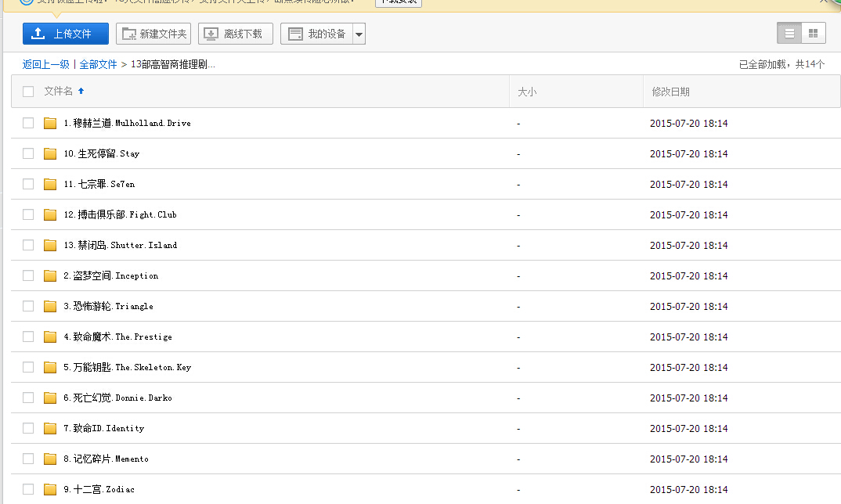Viewport: 841px width, 504px height.
Task: Switch to list view mode
Action: [789, 33]
